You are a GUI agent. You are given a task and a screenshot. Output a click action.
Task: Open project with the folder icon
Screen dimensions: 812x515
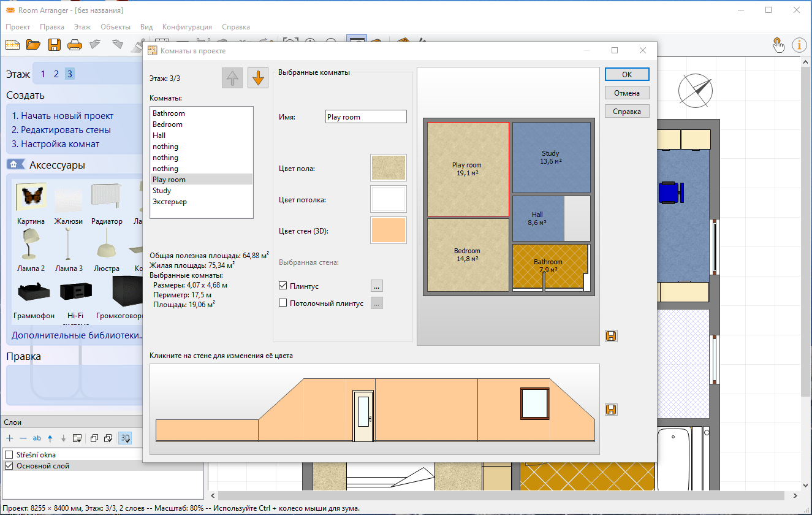tap(33, 44)
